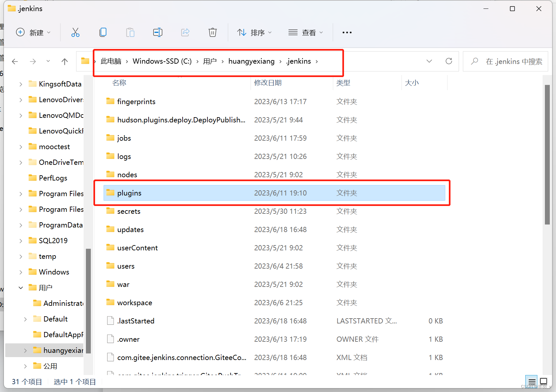Collapse the 用户 tree node
This screenshot has width=556, height=392.
pos(21,288)
